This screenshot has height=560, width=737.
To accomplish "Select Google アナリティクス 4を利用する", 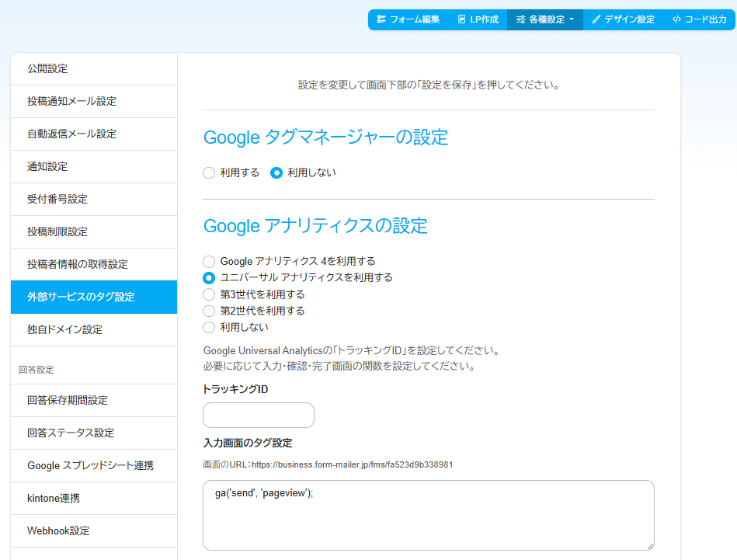I will [209, 262].
